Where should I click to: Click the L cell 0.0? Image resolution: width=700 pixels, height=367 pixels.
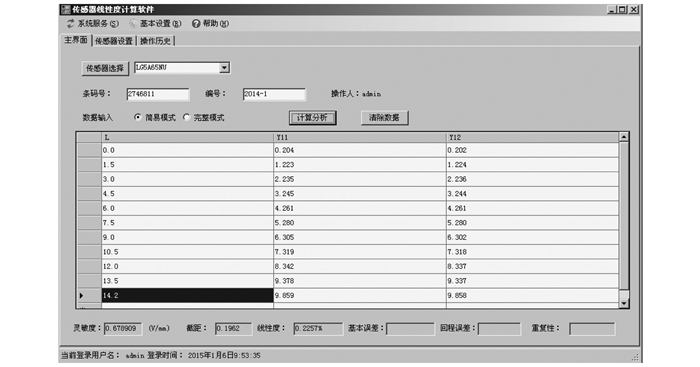tap(187, 150)
